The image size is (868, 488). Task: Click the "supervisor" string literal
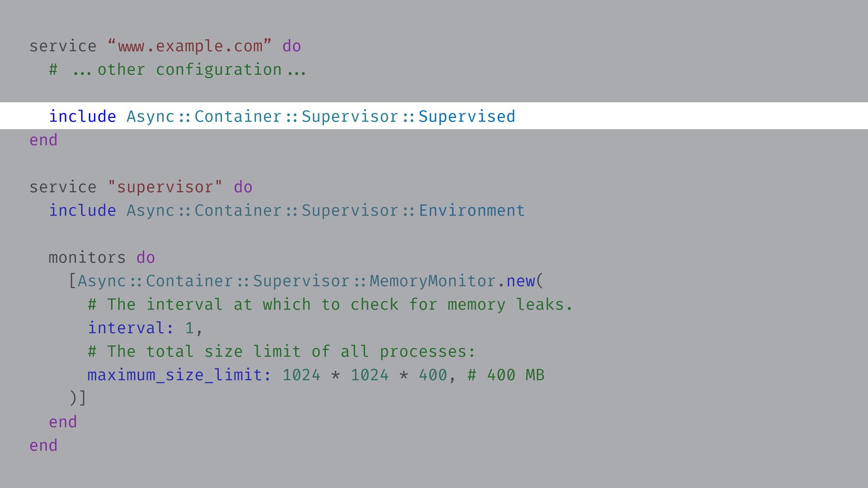(165, 187)
